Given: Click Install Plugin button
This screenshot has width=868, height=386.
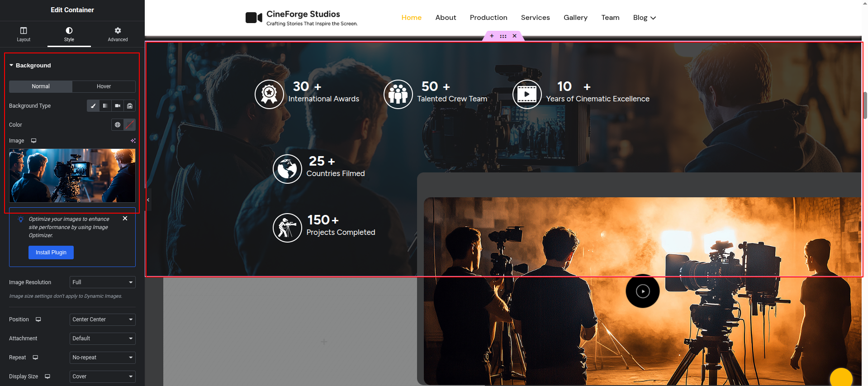Looking at the screenshot, I should [x=51, y=253].
